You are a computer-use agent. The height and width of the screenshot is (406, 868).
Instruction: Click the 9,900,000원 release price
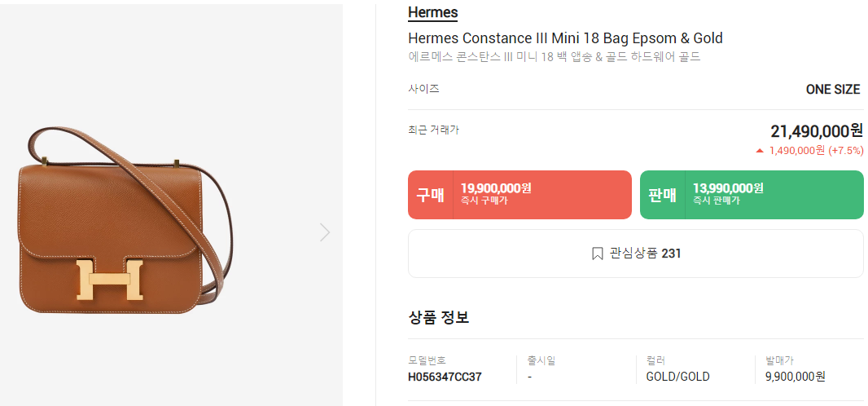[796, 377]
